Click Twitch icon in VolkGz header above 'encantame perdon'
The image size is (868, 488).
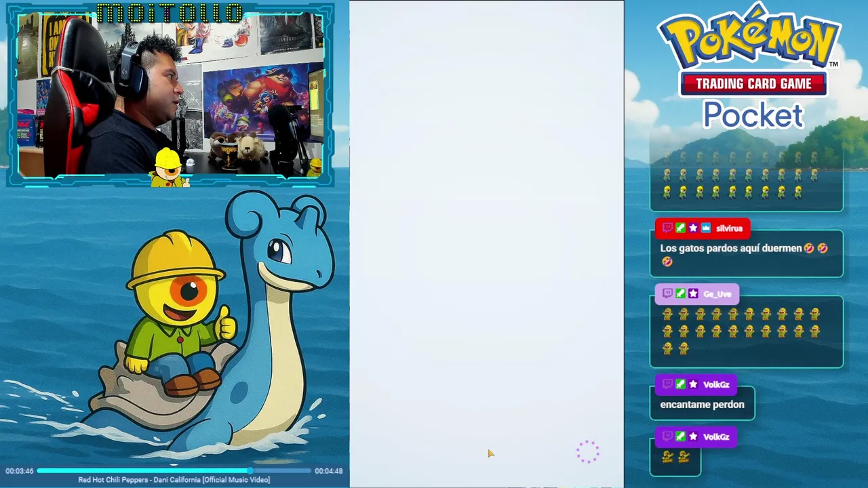[667, 384]
